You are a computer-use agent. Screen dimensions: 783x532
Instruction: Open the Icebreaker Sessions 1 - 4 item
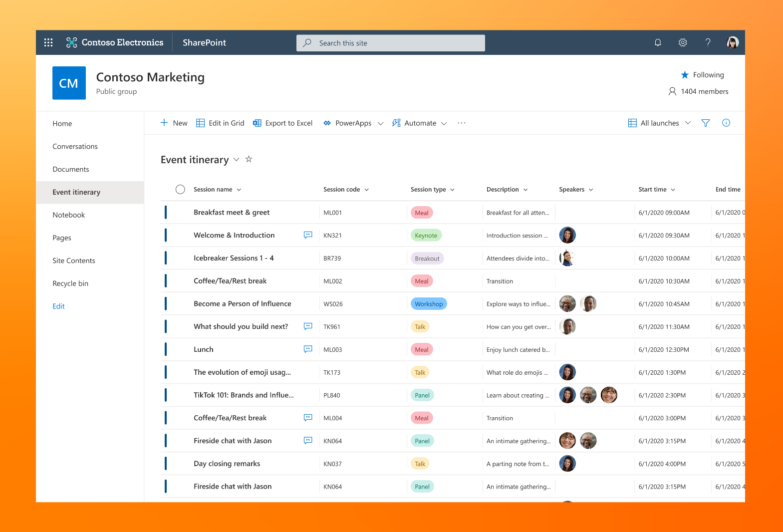(234, 258)
